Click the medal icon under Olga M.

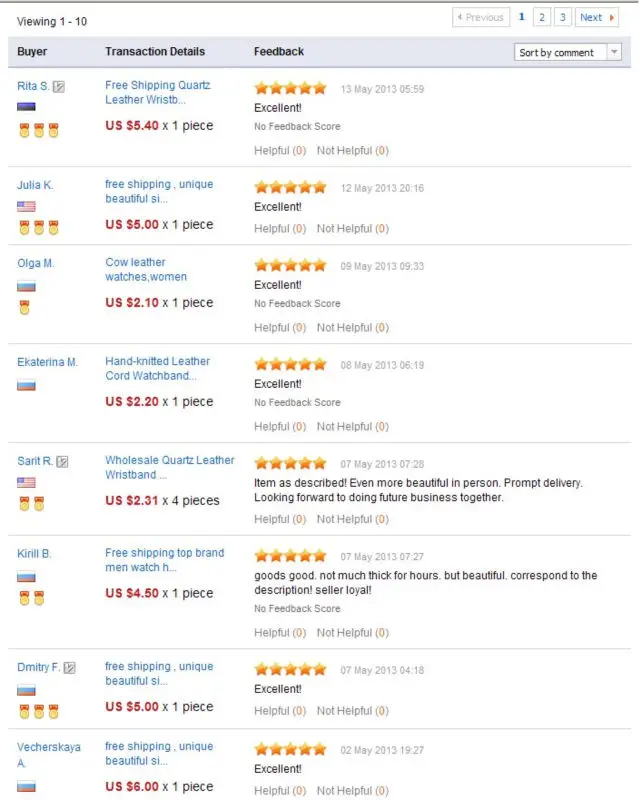24,307
